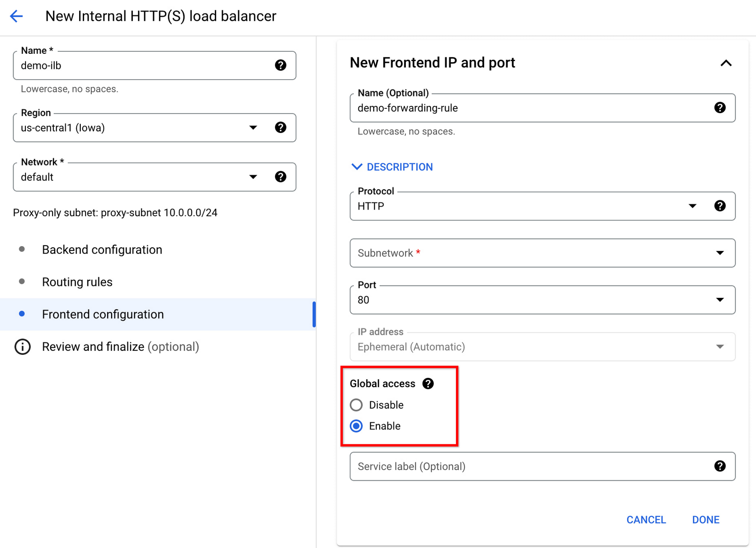Open the Protocol help tooltip icon
This screenshot has height=548, width=756.
click(720, 206)
